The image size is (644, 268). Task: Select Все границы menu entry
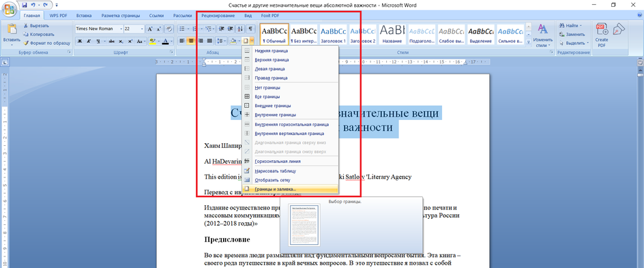tap(290, 96)
